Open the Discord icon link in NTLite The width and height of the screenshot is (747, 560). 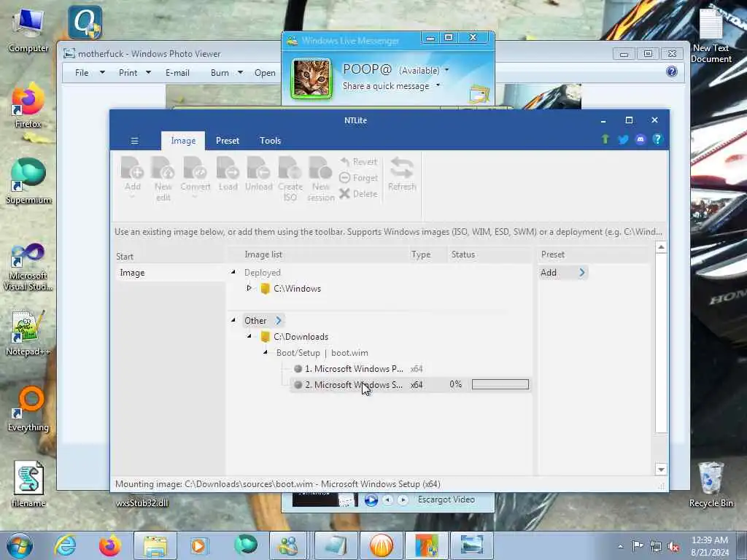click(x=640, y=139)
